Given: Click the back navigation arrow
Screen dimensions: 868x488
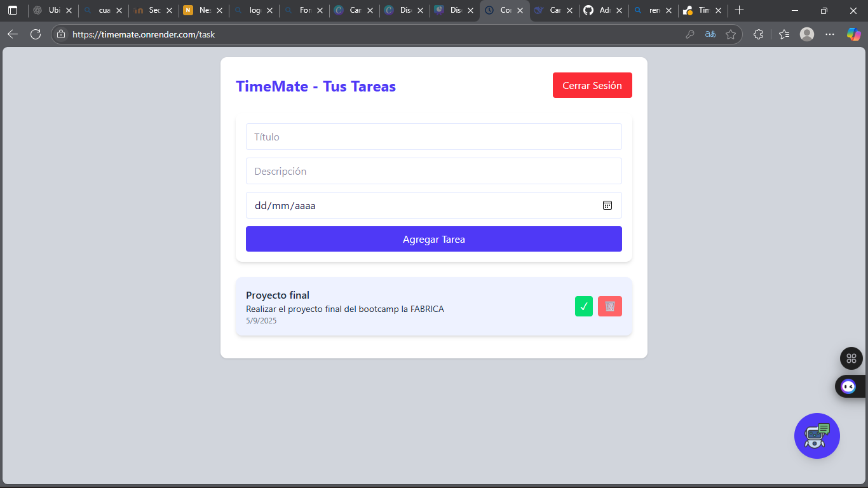Looking at the screenshot, I should (13, 34).
